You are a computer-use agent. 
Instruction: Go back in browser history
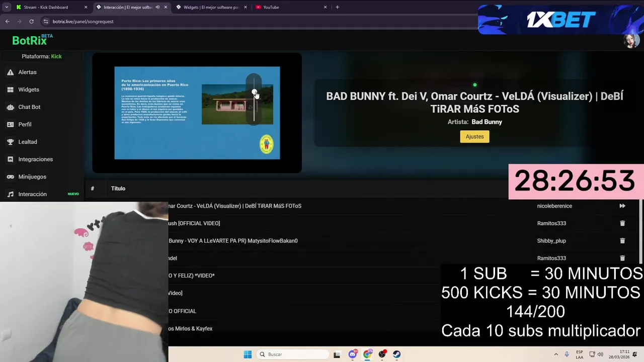pos(7,22)
